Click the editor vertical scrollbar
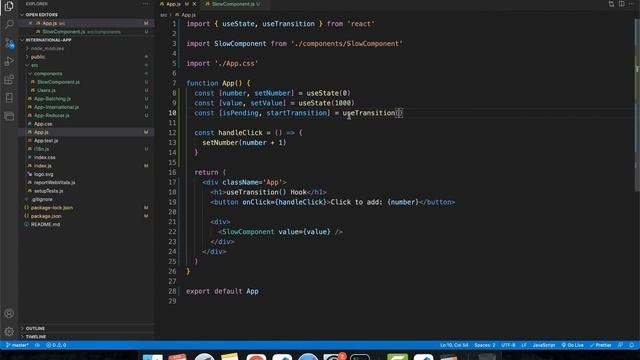640x360 pixels. click(637, 105)
